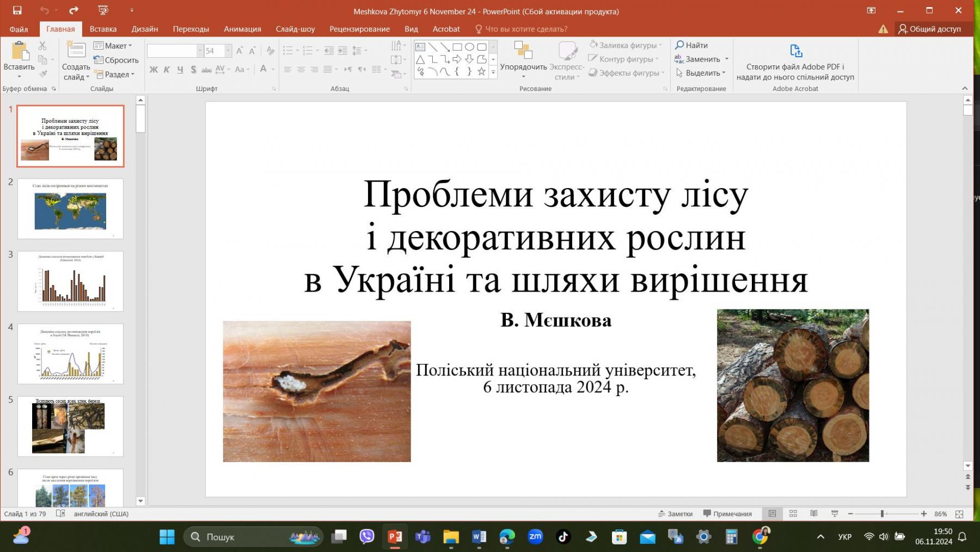980x552 pixels.
Task: Expand the Layout (Макет) dropdown
Action: (x=113, y=46)
